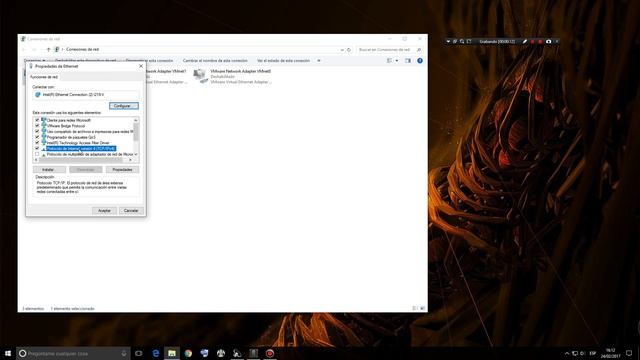This screenshot has width=640, height=360.
Task: Close the Propiedades de Ethernet dialog
Action: (141, 66)
